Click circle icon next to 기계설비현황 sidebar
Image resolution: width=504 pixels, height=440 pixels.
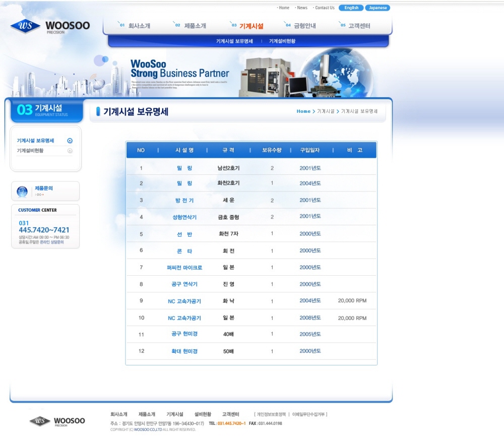70,151
